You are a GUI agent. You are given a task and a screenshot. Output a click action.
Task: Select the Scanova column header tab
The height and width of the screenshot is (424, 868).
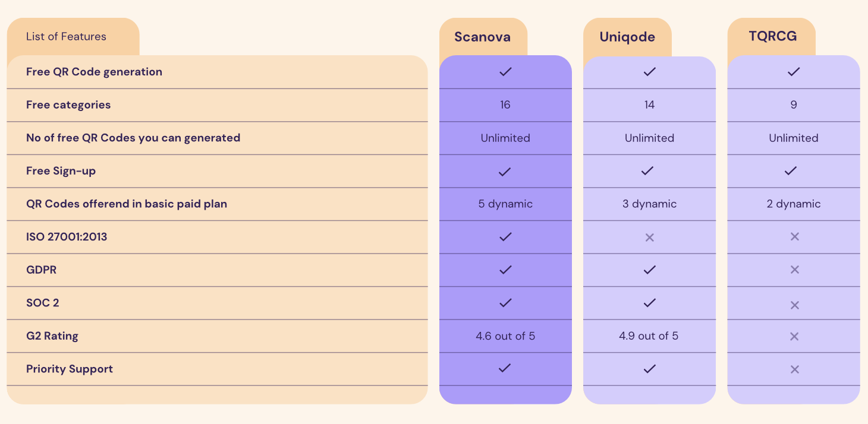coord(483,37)
